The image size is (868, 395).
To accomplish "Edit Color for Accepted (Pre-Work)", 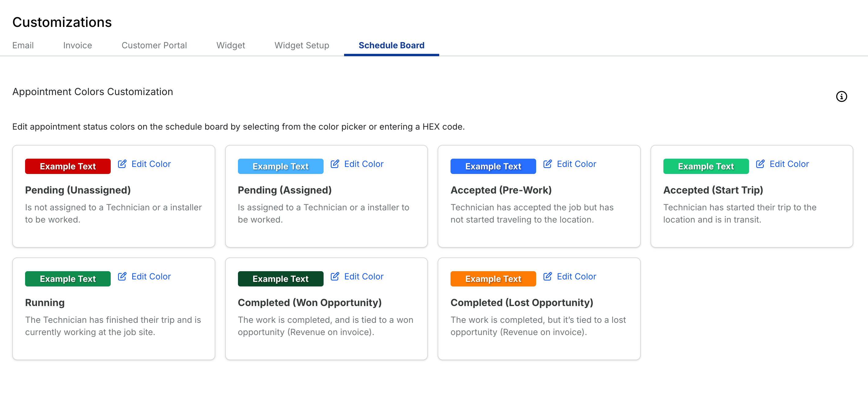I will tap(576, 164).
